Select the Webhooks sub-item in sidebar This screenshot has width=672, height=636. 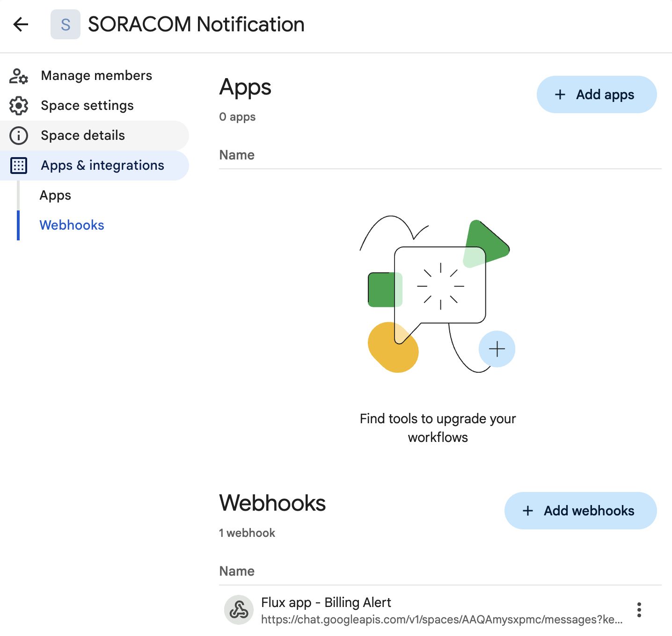(x=72, y=225)
